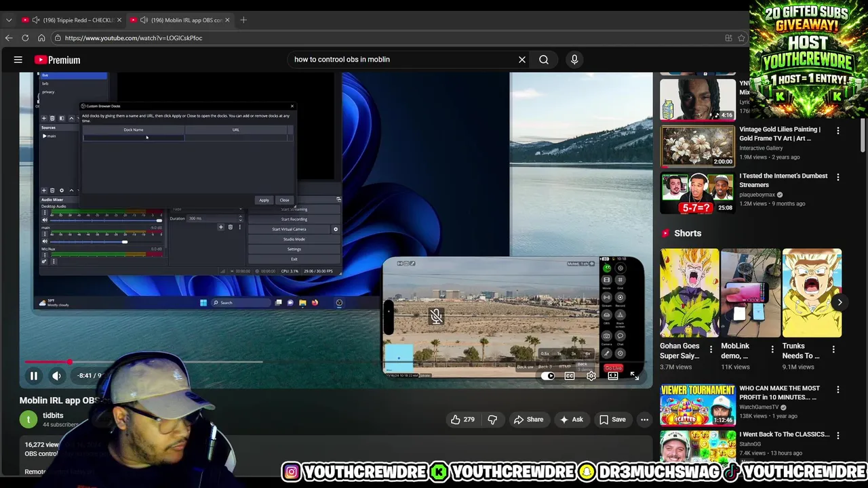The image size is (868, 488).
Task: Click the YouTube URL address bar
Action: point(393,38)
